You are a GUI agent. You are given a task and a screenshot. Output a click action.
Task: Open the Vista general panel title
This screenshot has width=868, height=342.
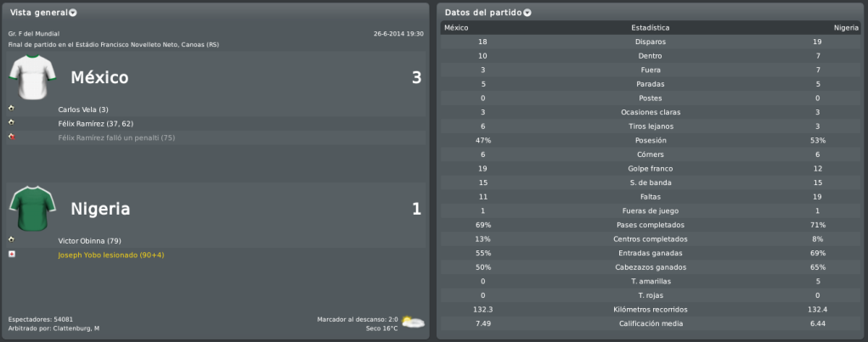click(x=39, y=12)
